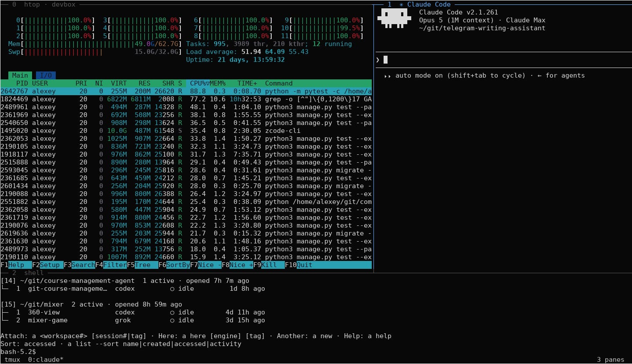Screen dimensions: 632x364
Task: Click the Load average values
Action: pos(275,52)
